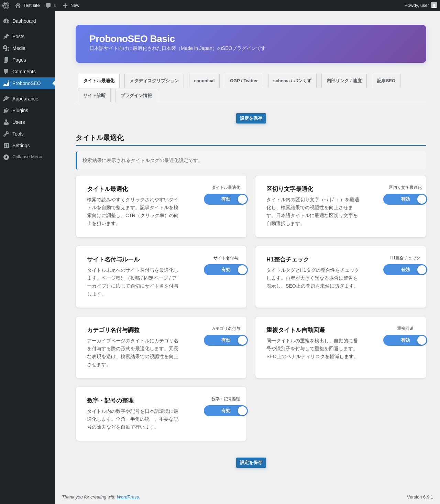Open the Howdy, user account link
Screen dimensions: 440x504
(421, 6)
